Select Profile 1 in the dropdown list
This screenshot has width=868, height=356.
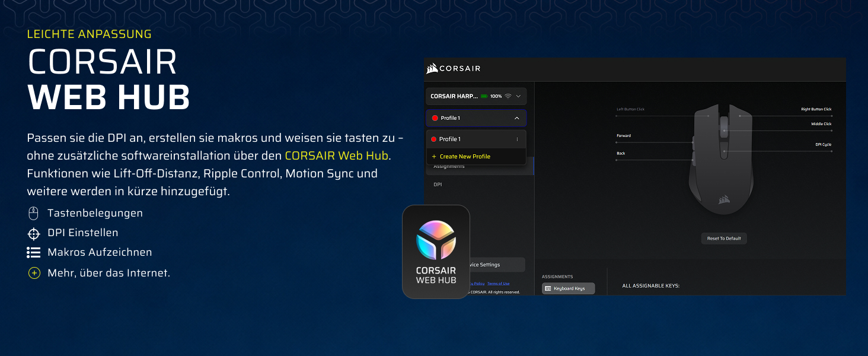click(x=476, y=139)
